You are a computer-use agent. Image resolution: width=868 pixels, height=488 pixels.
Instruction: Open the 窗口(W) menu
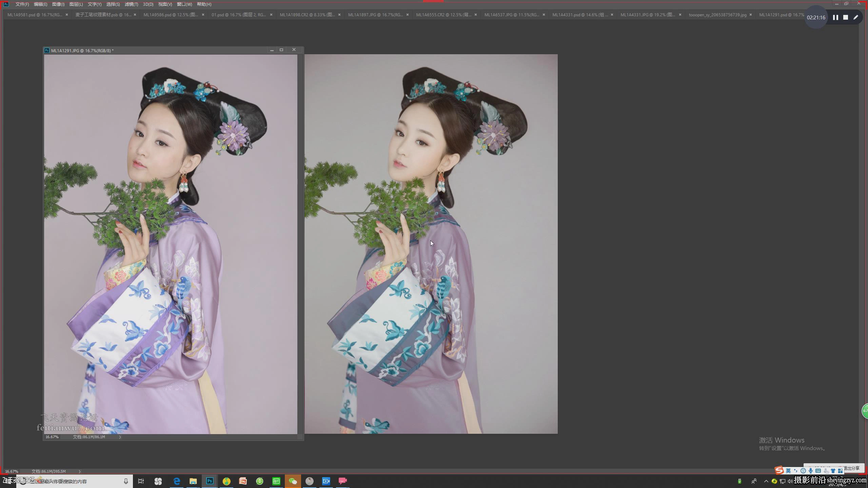184,4
